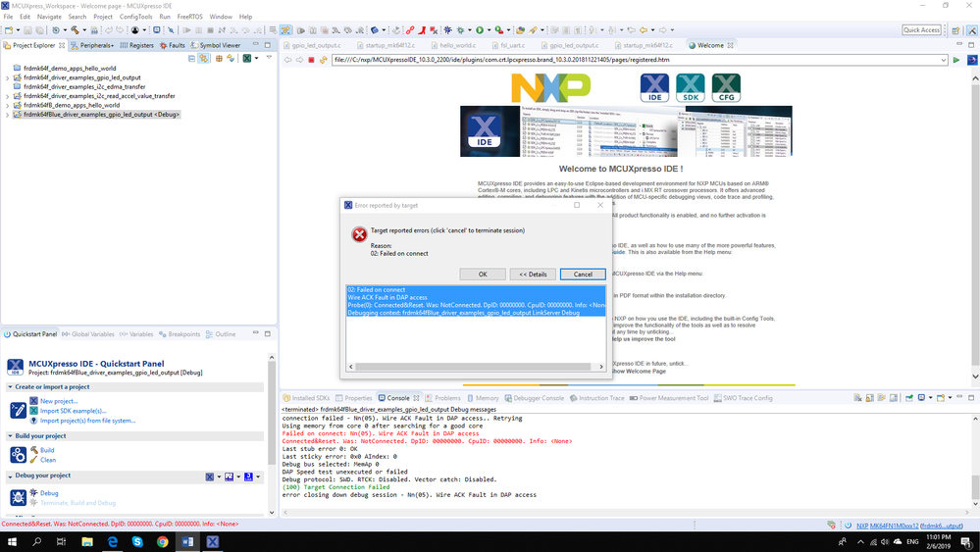Switch to the Debugger Console tab
Image resolution: width=980 pixels, height=552 pixels.
click(535, 398)
